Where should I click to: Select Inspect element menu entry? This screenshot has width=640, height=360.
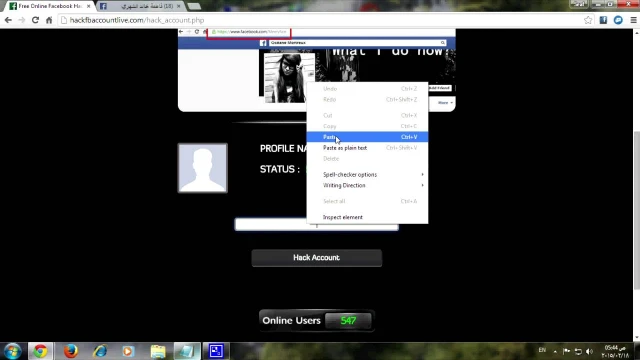tap(367, 217)
